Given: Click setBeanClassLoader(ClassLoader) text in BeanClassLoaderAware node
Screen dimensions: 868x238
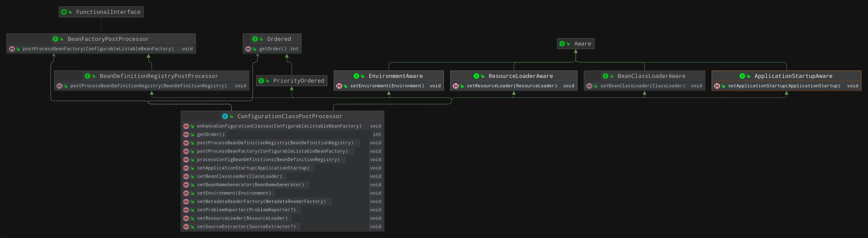Looking at the screenshot, I should click(x=643, y=86).
